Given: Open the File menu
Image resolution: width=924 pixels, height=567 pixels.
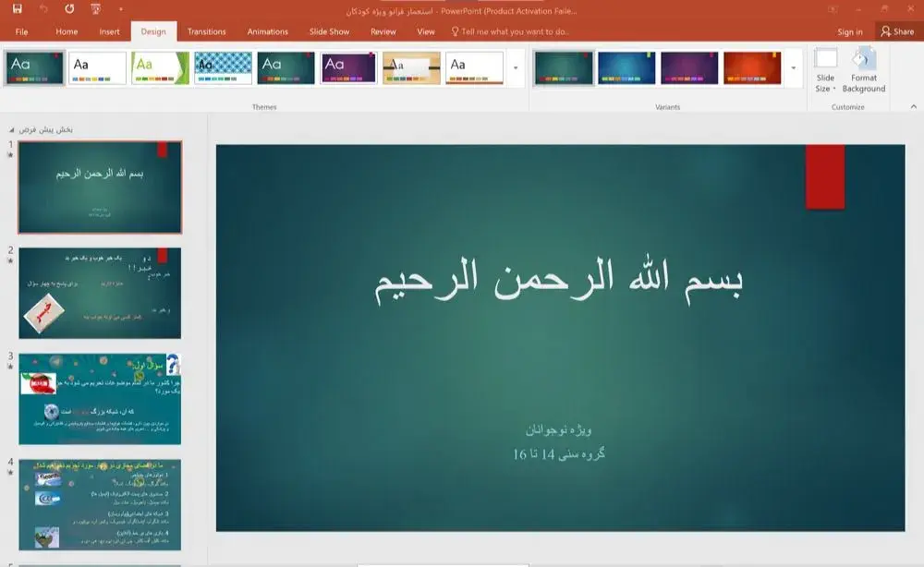Looking at the screenshot, I should point(21,31).
